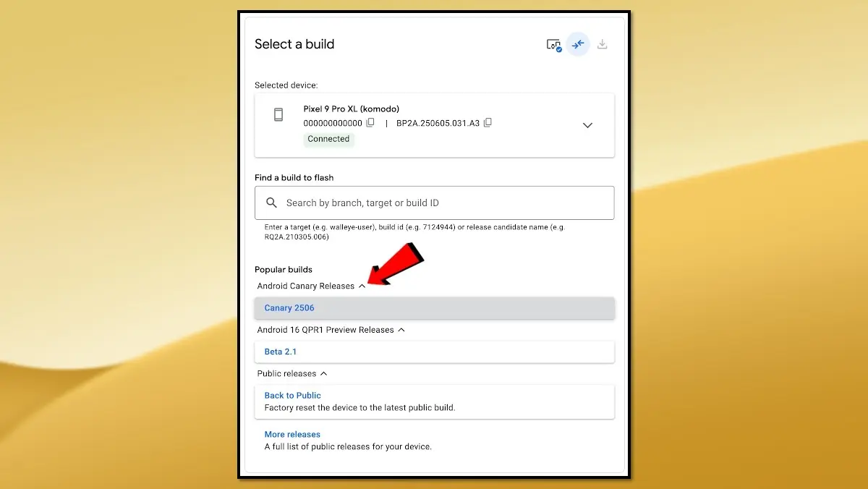Screen dimensions: 868x489
Task: Collapse Android 16 QPR1 Preview Releases
Action: coord(401,330)
